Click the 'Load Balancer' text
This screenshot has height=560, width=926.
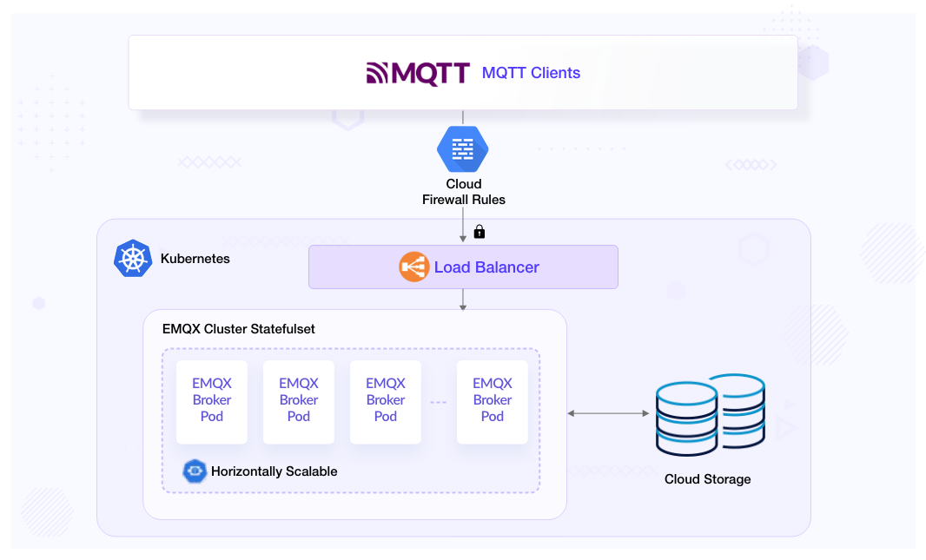(486, 267)
